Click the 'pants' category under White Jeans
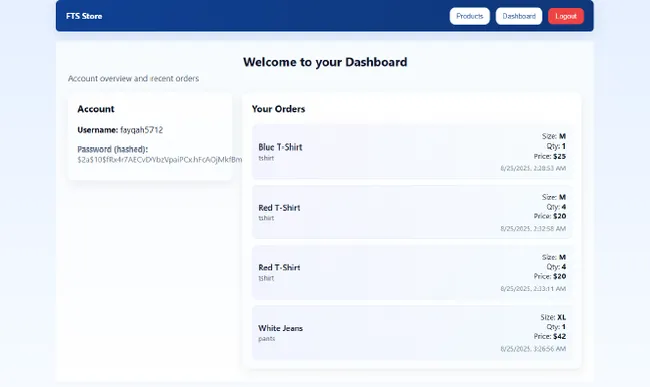 pyautogui.click(x=267, y=339)
